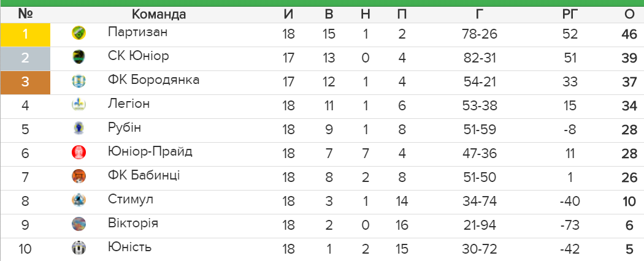Open the ФК Бабинці team name
The image size is (644, 261).
point(144,176)
